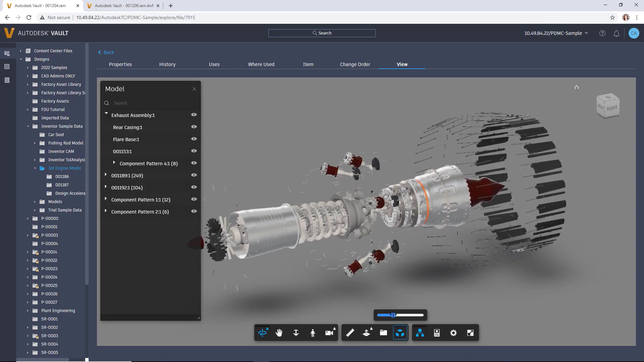The height and width of the screenshot is (362, 644).
Task: Expand the 001189:1 (249) node
Action: pos(106,175)
